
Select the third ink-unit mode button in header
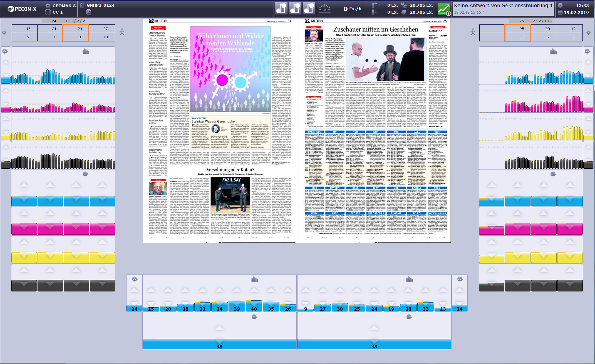tap(309, 8)
